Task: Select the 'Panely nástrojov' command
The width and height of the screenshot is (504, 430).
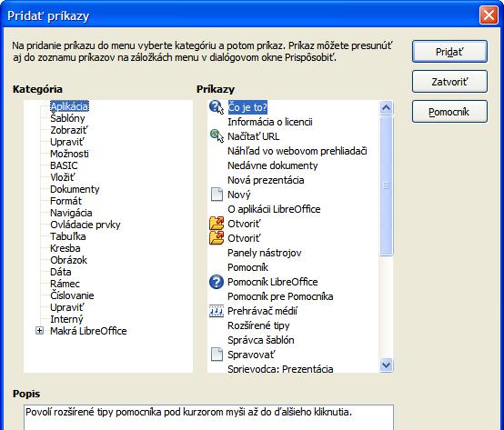Action: [265, 253]
